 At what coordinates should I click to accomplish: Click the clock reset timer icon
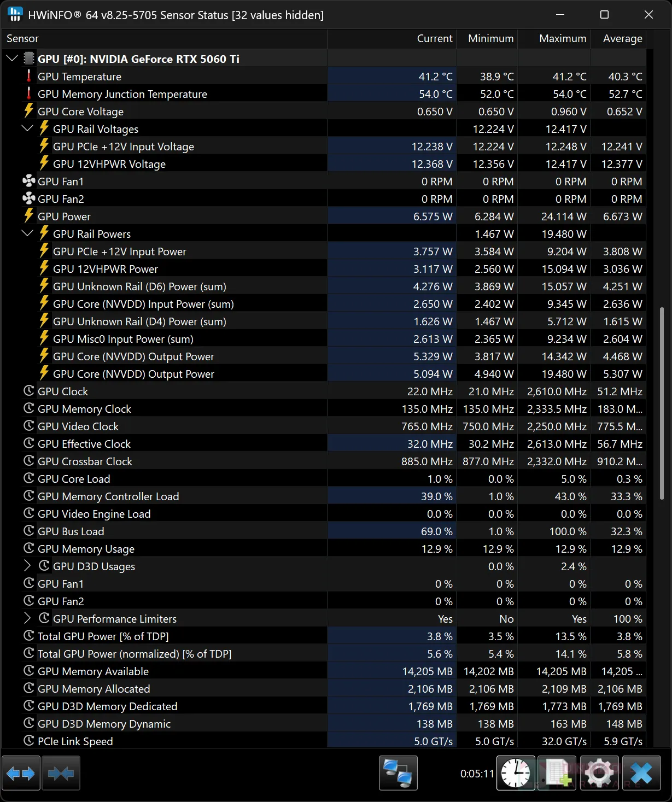coord(516,773)
